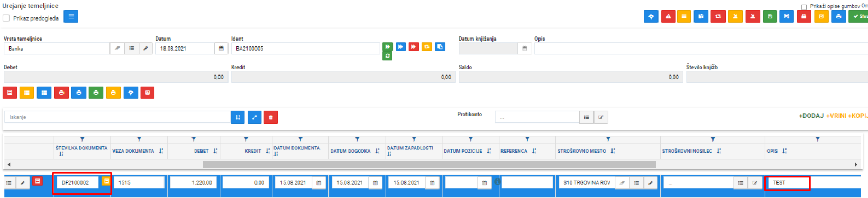Click the yellow list icon in top toolbar

click(x=684, y=16)
